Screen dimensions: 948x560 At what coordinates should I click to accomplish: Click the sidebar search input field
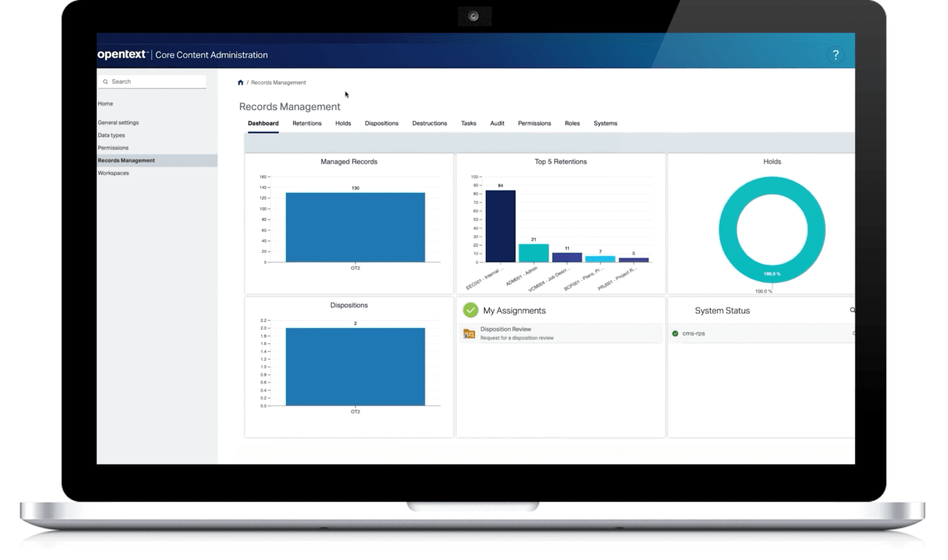pos(153,81)
